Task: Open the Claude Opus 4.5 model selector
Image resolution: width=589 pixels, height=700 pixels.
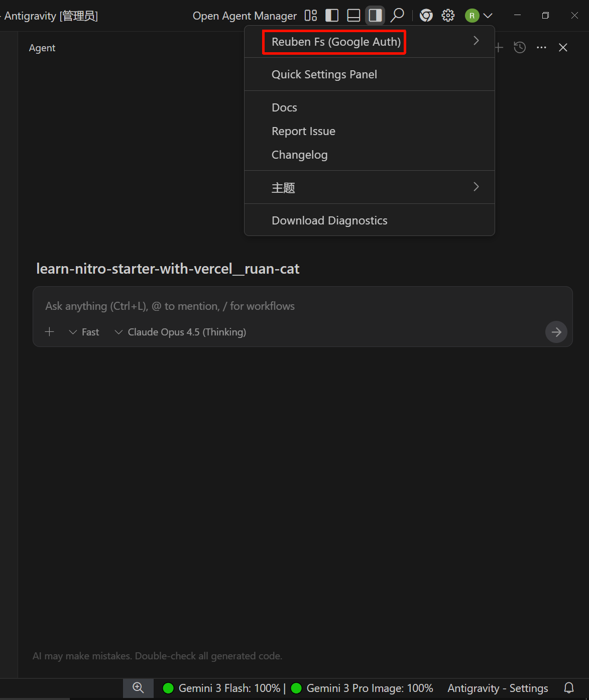Action: 181,332
